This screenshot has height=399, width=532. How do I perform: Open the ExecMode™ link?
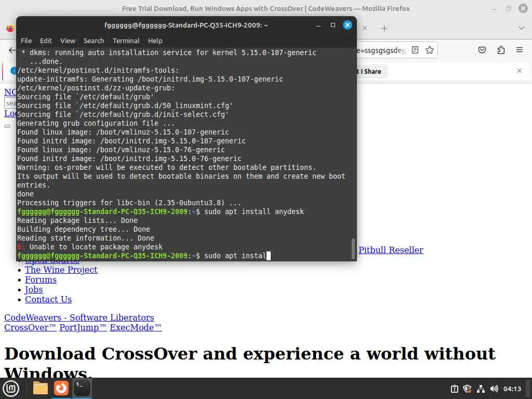(x=136, y=327)
